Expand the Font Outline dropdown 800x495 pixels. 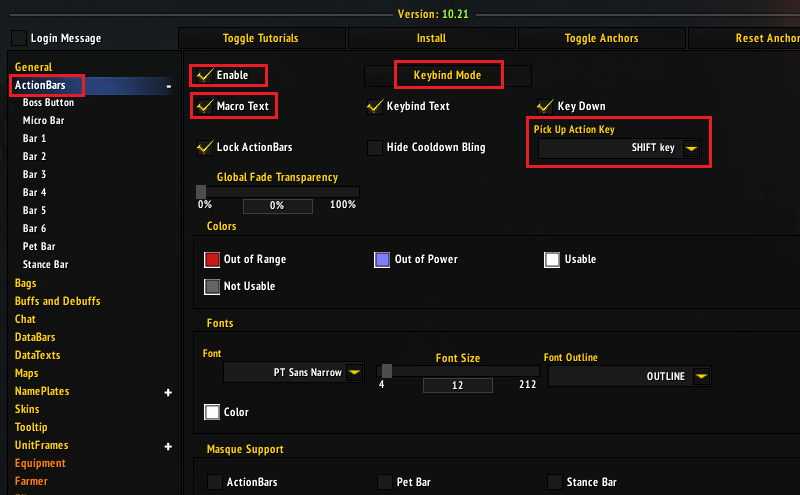pyautogui.click(x=701, y=376)
